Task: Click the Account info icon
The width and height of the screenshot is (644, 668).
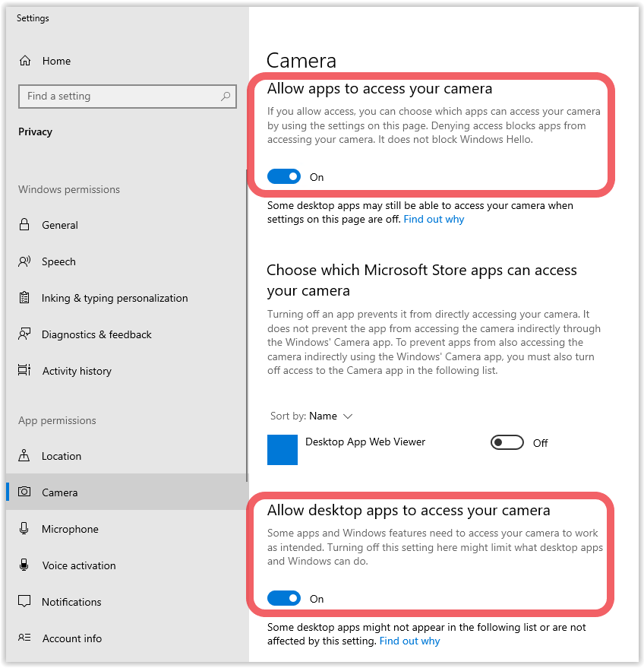Action: 24,638
